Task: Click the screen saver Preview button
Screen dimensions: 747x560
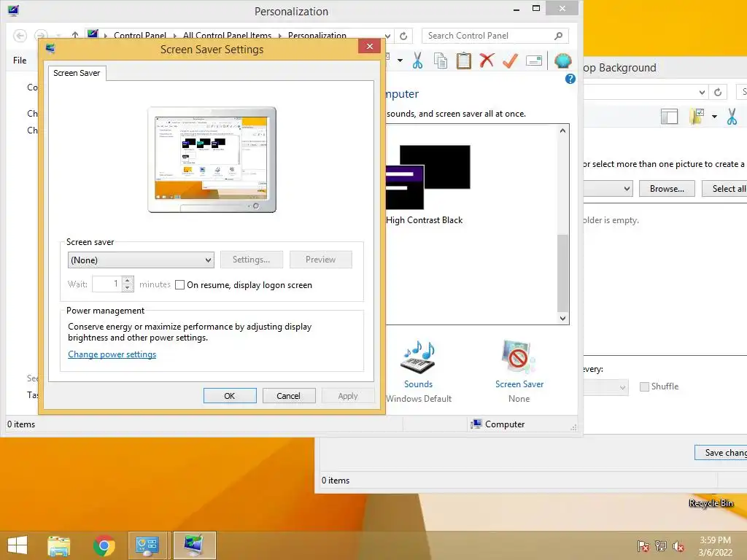Action: (321, 260)
